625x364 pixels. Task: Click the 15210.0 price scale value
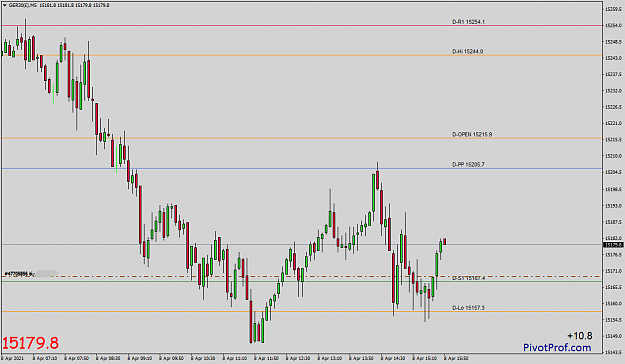pos(613,156)
